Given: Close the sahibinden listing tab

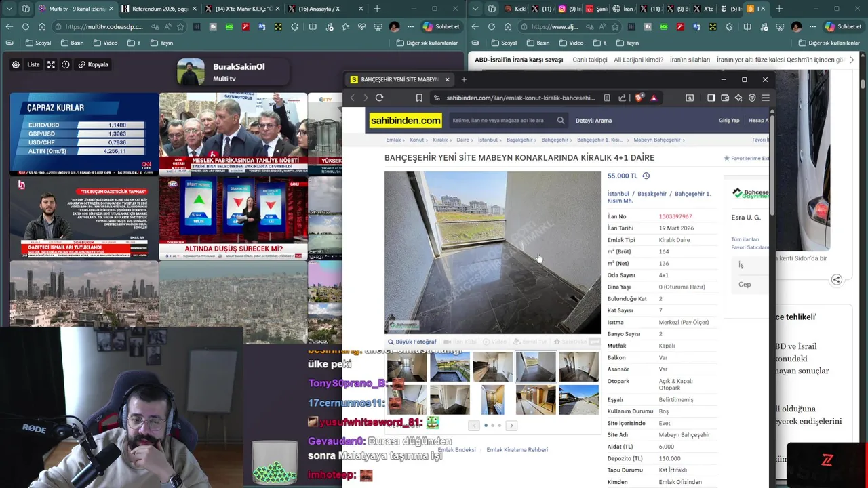Looking at the screenshot, I should pos(447,79).
